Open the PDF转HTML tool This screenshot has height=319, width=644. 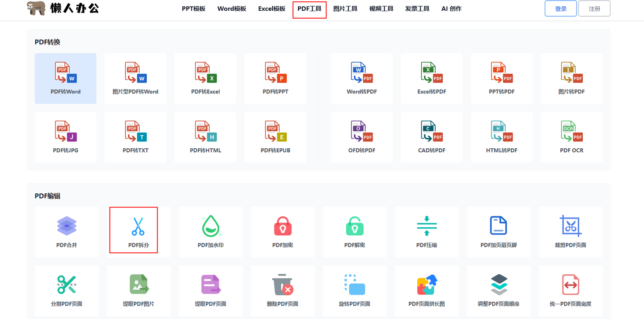point(205,137)
